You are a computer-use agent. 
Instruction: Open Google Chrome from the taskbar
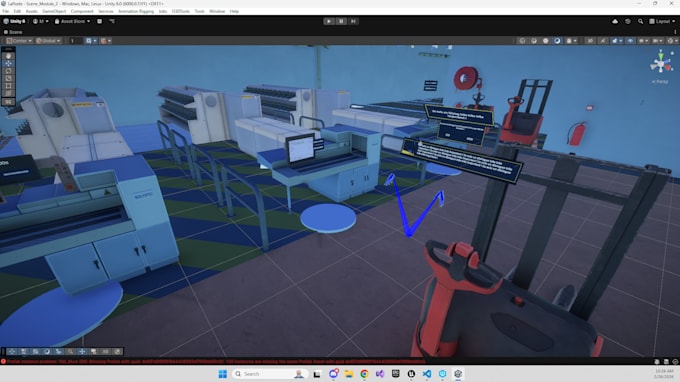pos(364,374)
